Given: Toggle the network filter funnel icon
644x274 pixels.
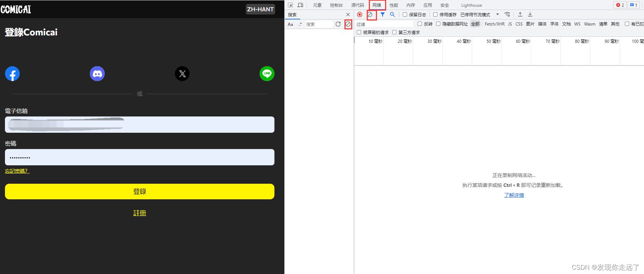Looking at the screenshot, I should pyautogui.click(x=383, y=15).
